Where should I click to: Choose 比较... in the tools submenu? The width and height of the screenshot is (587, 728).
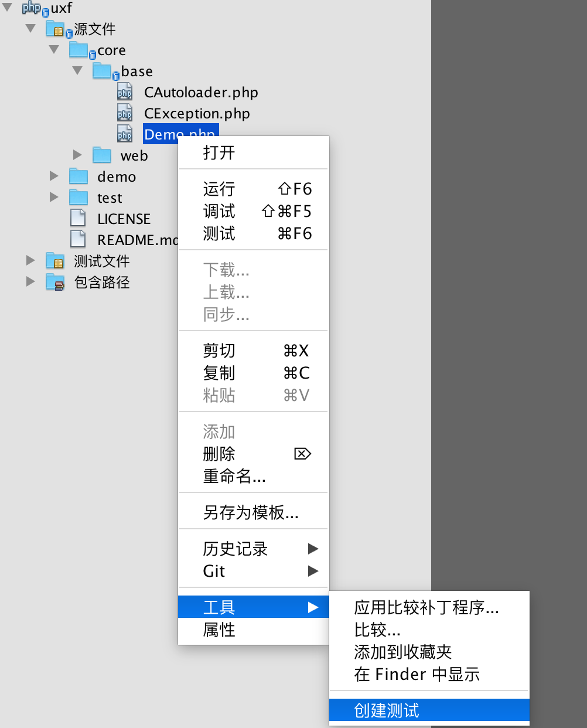429,630
